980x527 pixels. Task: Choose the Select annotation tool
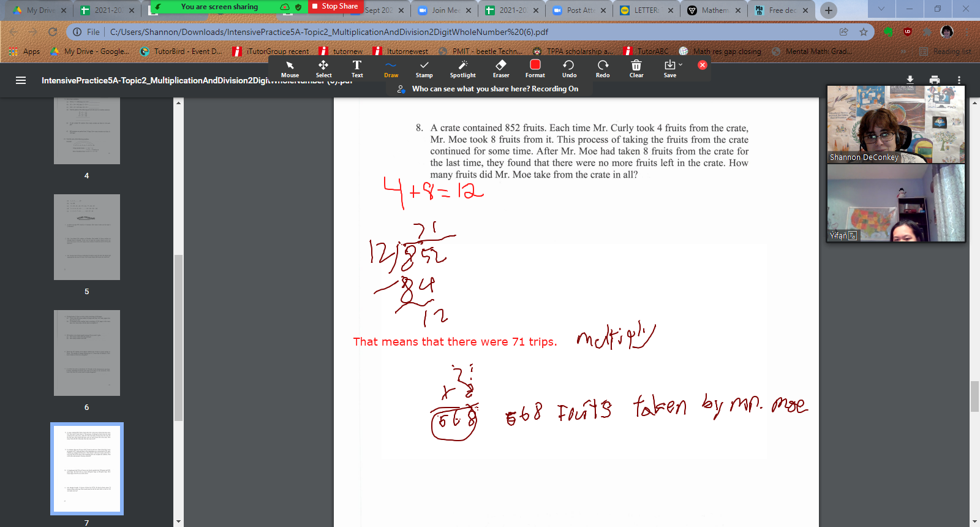323,69
